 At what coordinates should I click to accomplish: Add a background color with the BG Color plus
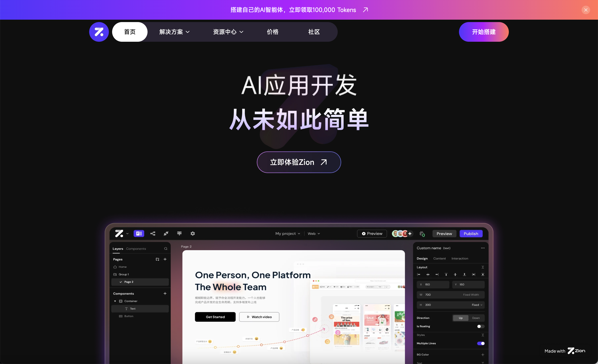coord(483,354)
